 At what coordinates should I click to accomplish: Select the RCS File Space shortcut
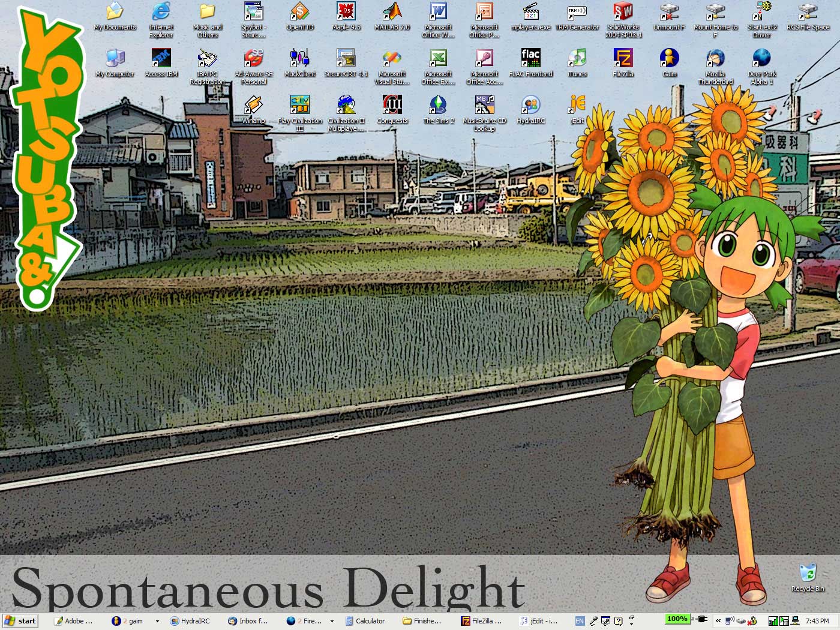(808, 16)
